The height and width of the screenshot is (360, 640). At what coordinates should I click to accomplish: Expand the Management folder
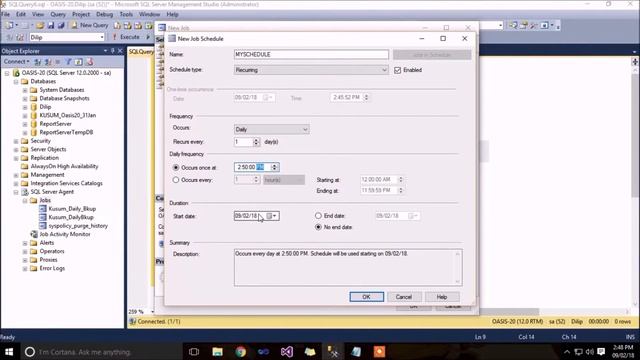coord(16,175)
